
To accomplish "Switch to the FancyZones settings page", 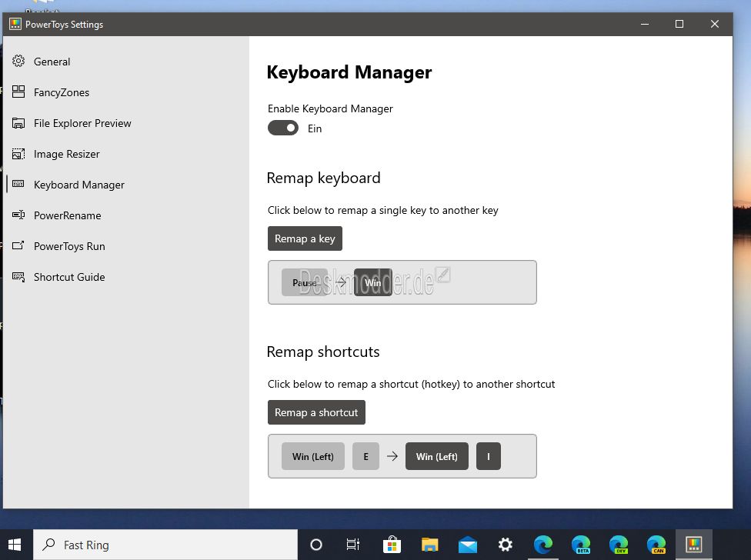I will click(62, 92).
